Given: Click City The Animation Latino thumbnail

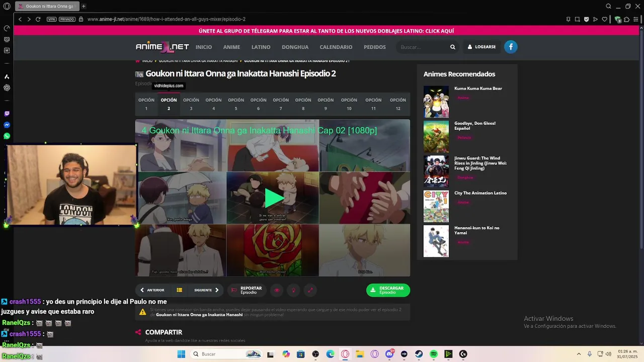Looking at the screenshot, I should coord(436,206).
